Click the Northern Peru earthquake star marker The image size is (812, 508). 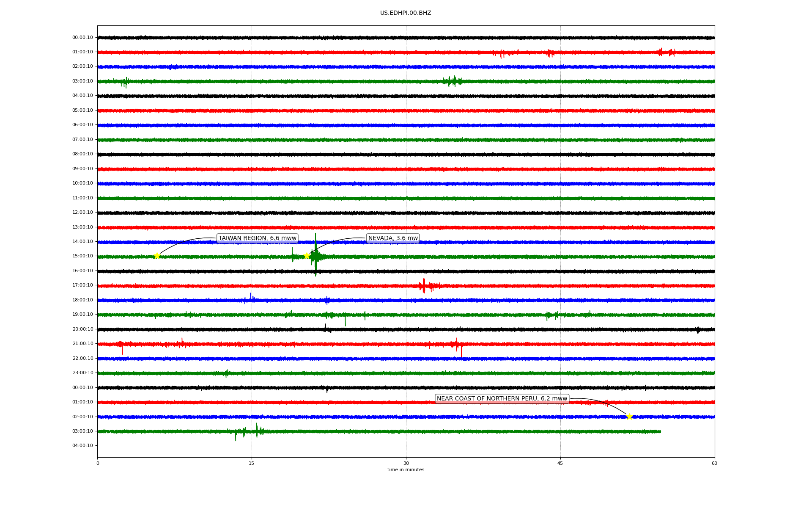tap(629, 417)
